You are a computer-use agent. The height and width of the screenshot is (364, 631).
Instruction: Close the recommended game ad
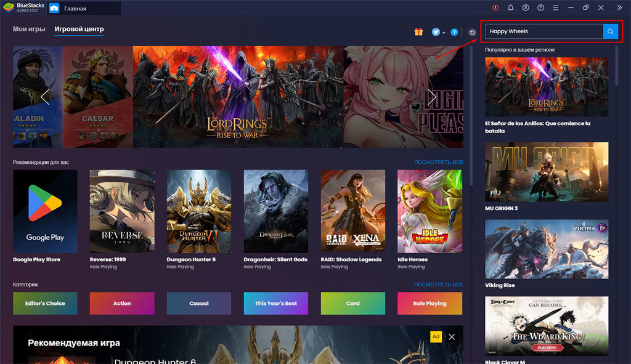[x=452, y=337]
